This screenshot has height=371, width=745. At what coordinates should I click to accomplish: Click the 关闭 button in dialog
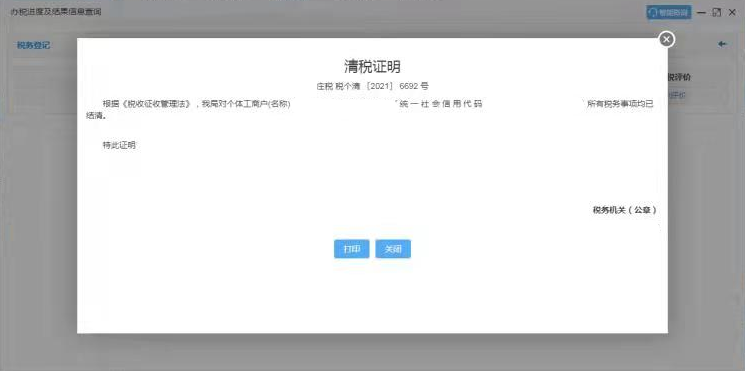click(393, 249)
